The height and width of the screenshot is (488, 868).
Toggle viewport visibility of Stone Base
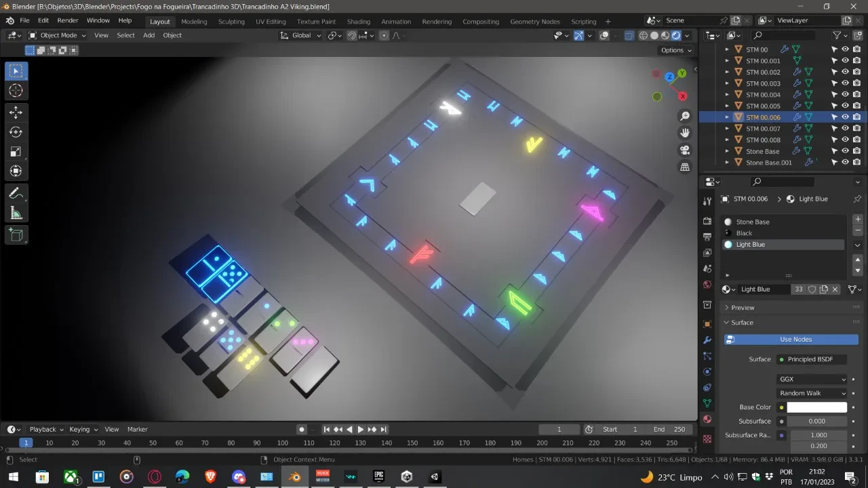(846, 151)
